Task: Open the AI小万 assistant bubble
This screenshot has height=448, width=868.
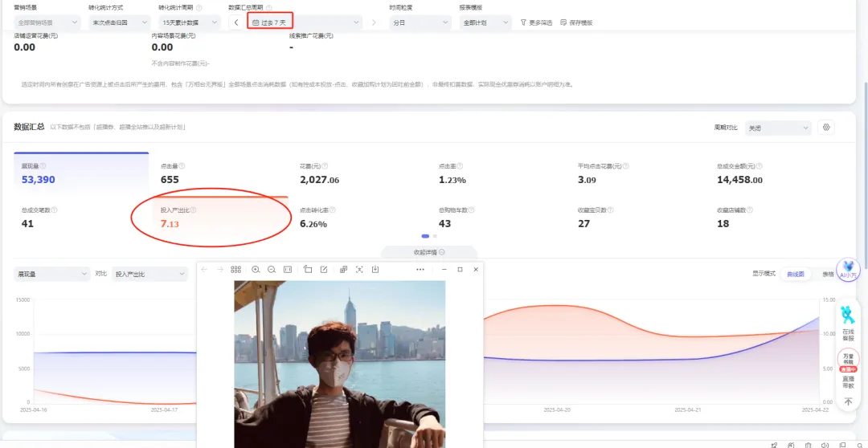Action: tap(848, 271)
